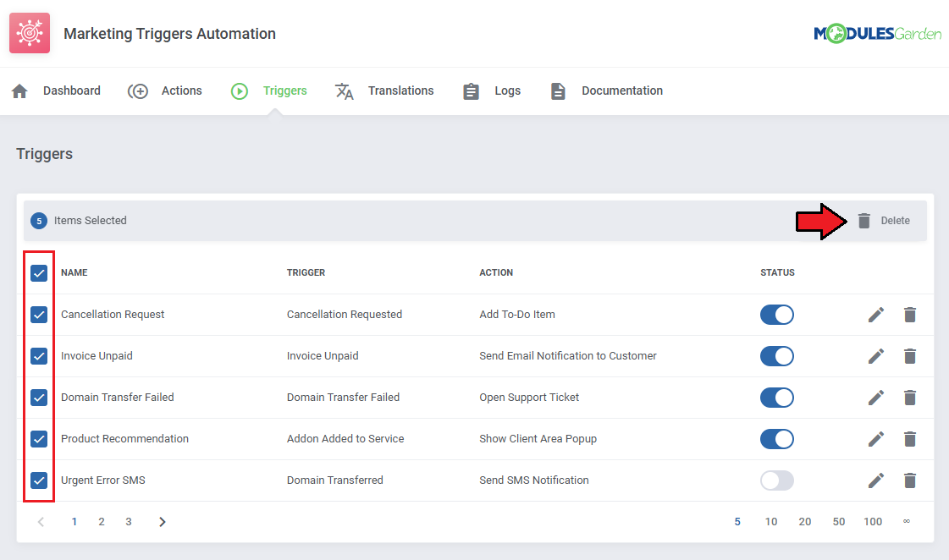This screenshot has height=560, width=949.
Task: Click the Triggers play icon
Action: (x=239, y=91)
